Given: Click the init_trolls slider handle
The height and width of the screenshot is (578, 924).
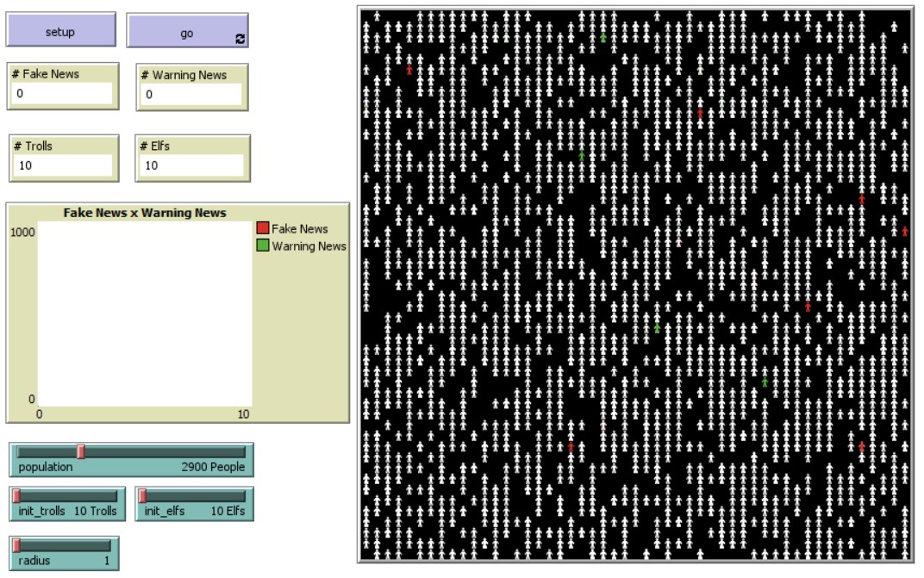Looking at the screenshot, I should [x=16, y=495].
